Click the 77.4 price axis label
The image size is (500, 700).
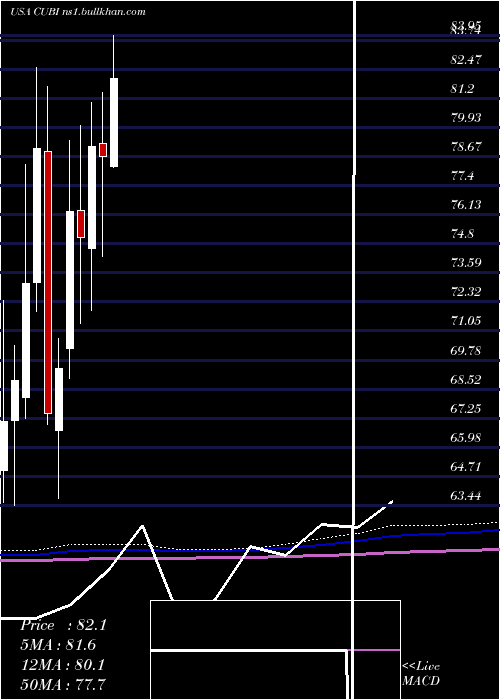[462, 176]
